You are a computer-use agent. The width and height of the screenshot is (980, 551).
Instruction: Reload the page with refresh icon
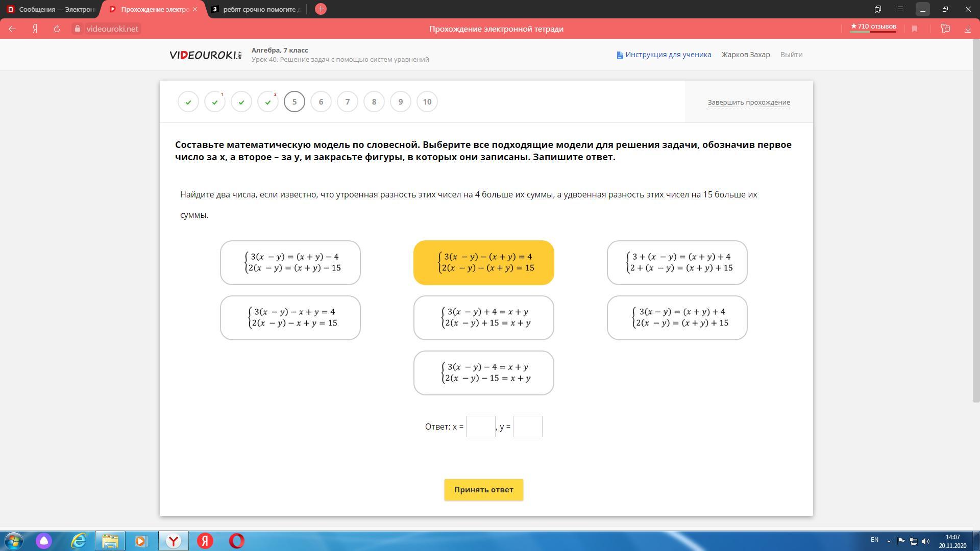click(x=57, y=29)
